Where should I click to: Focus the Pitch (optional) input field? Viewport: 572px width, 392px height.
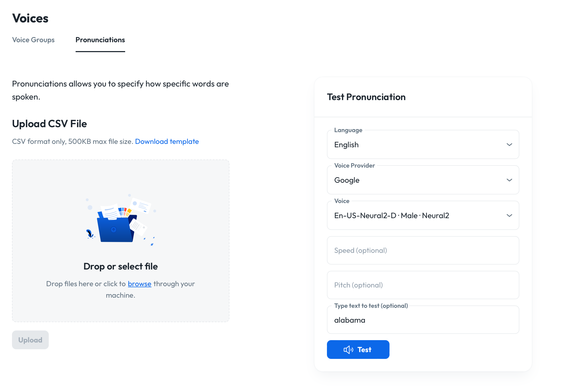pos(423,285)
